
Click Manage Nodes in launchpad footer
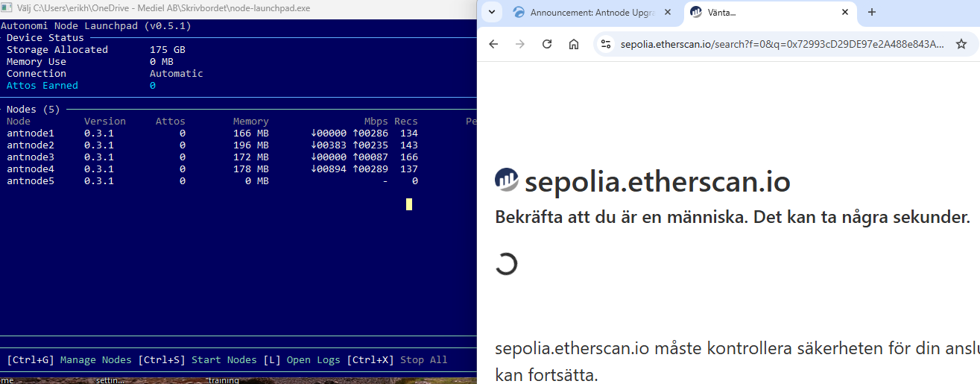pos(96,359)
